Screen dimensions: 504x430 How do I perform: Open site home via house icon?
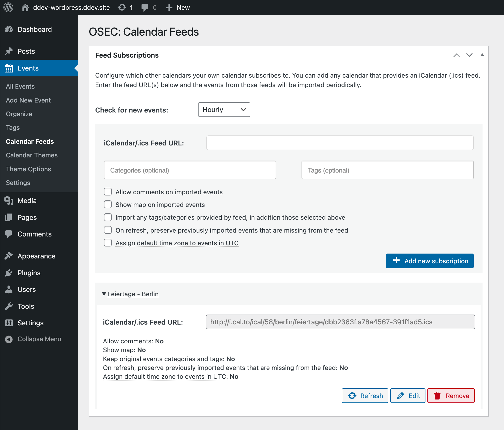tap(25, 7)
